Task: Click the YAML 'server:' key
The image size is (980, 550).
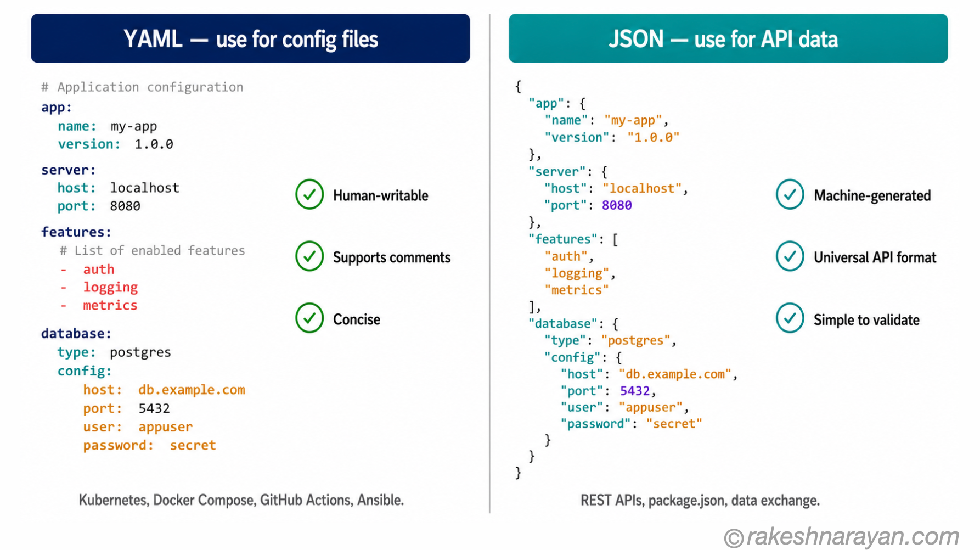Action: coord(69,170)
